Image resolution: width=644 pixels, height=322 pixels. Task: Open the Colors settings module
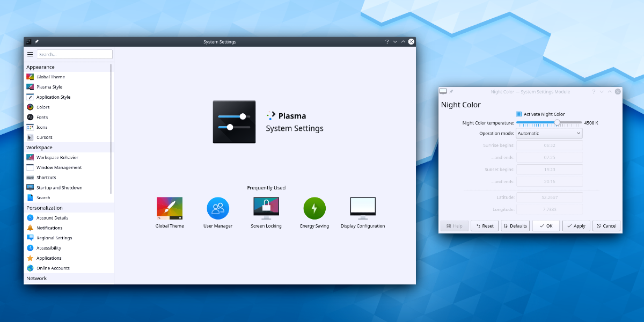point(43,107)
